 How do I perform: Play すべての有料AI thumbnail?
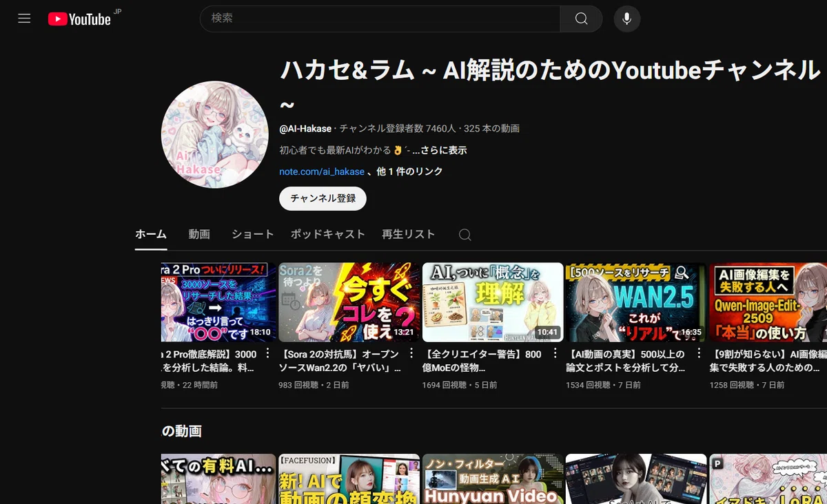(x=218, y=479)
